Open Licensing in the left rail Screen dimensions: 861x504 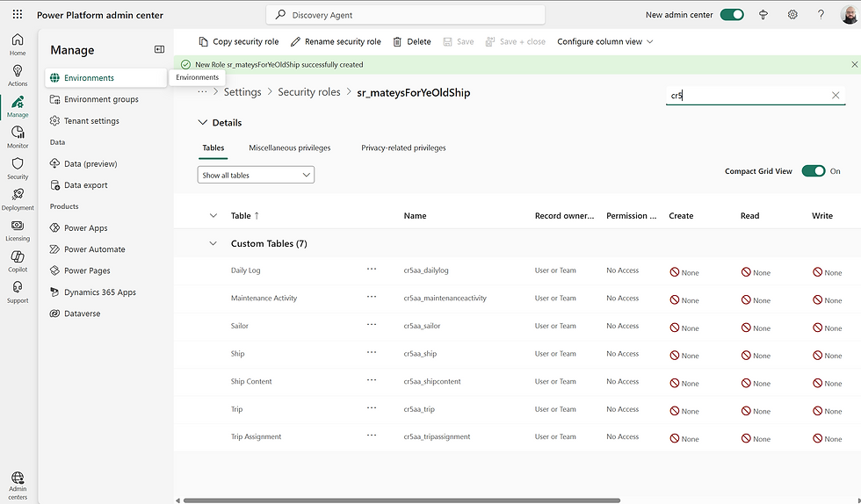point(18,231)
